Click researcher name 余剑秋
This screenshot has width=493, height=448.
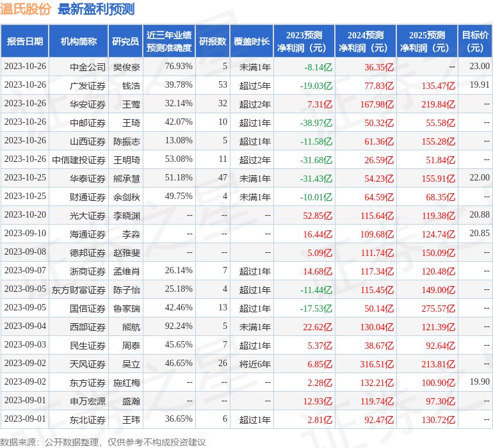click(127, 196)
